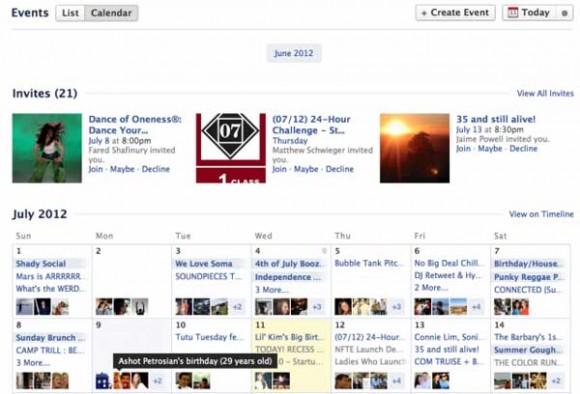The image size is (580, 394).
Task: Switch to the List view
Action: tap(70, 13)
